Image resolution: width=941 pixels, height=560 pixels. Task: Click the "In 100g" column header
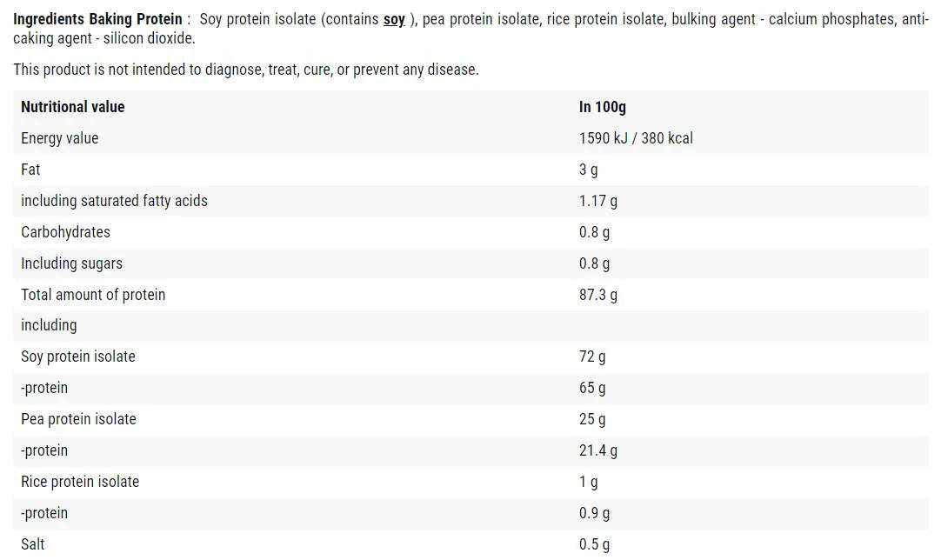603,107
